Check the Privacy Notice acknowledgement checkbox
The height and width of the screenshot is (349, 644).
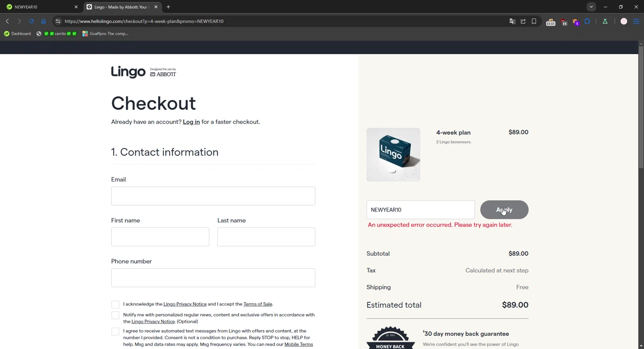coord(115,304)
